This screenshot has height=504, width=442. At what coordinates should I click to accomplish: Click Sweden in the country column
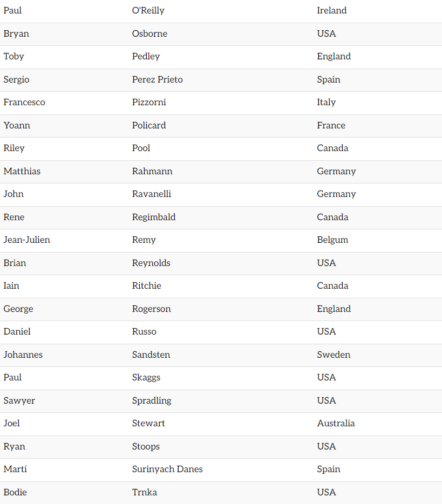pyautogui.click(x=334, y=355)
